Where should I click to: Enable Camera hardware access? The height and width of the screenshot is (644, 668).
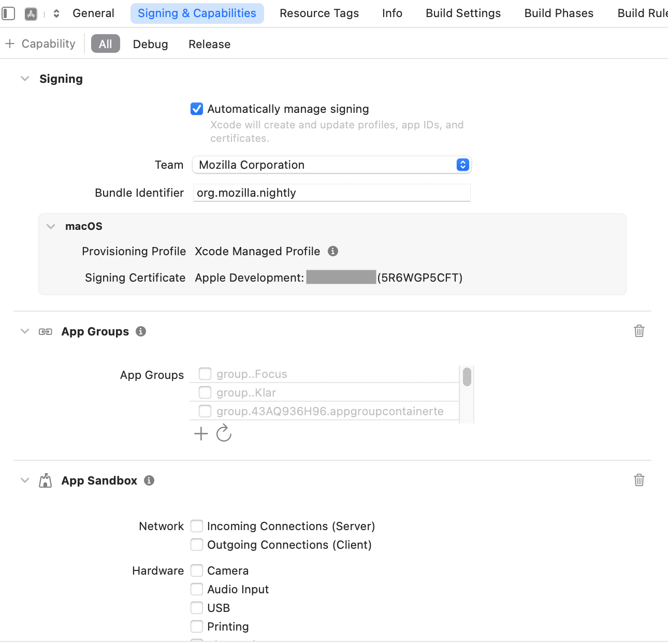click(197, 570)
